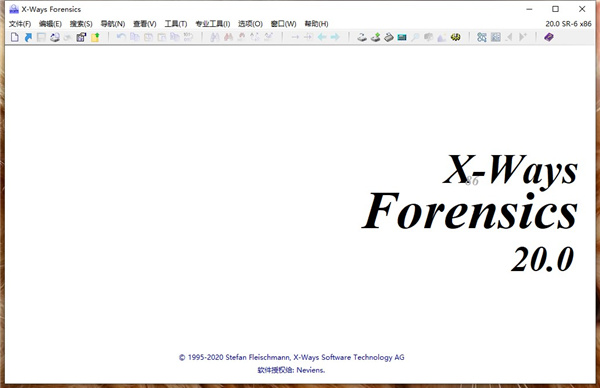The width and height of the screenshot is (600, 388).
Task: Click the 20.0 SR-6 x86 version text
Action: pyautogui.click(x=568, y=24)
